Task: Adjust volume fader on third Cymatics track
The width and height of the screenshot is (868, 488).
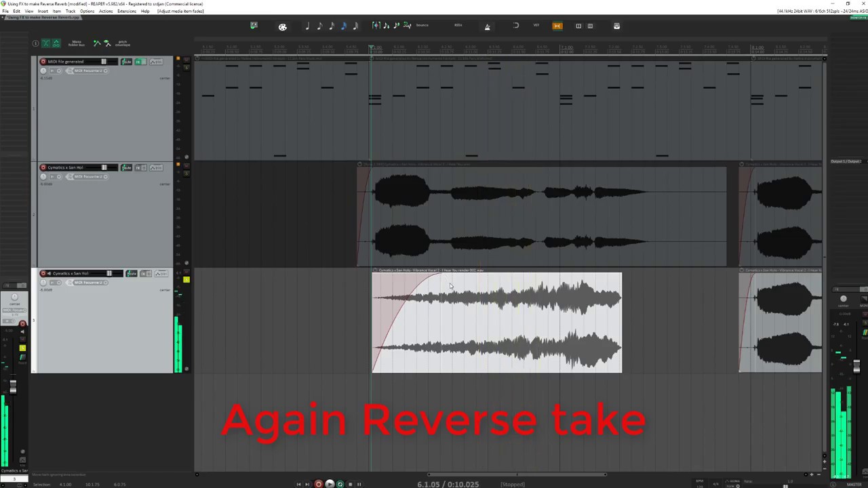Action: click(109, 273)
